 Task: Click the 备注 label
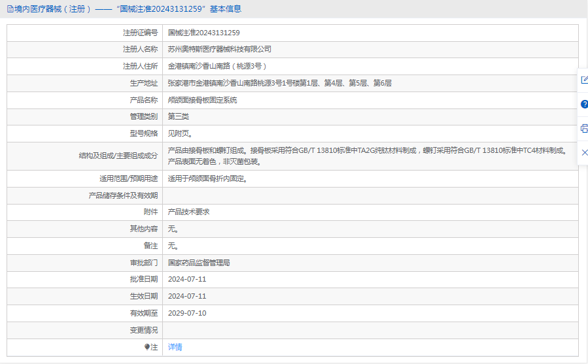150,246
